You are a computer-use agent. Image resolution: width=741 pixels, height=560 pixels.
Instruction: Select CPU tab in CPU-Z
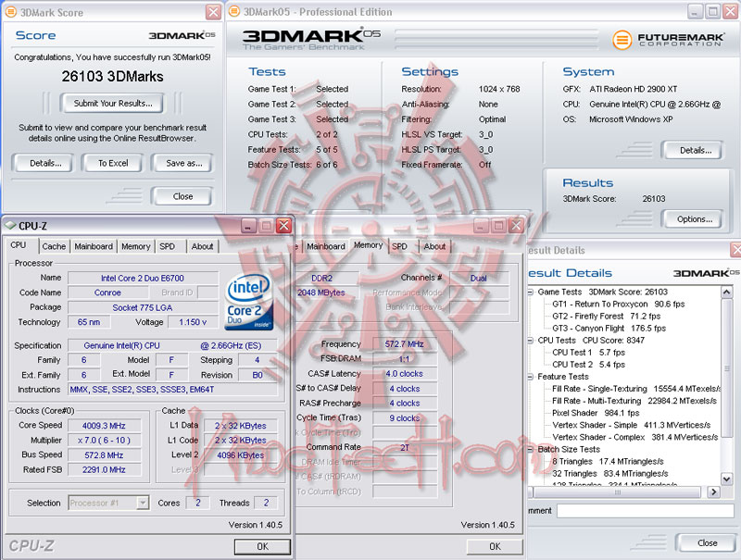pos(19,245)
